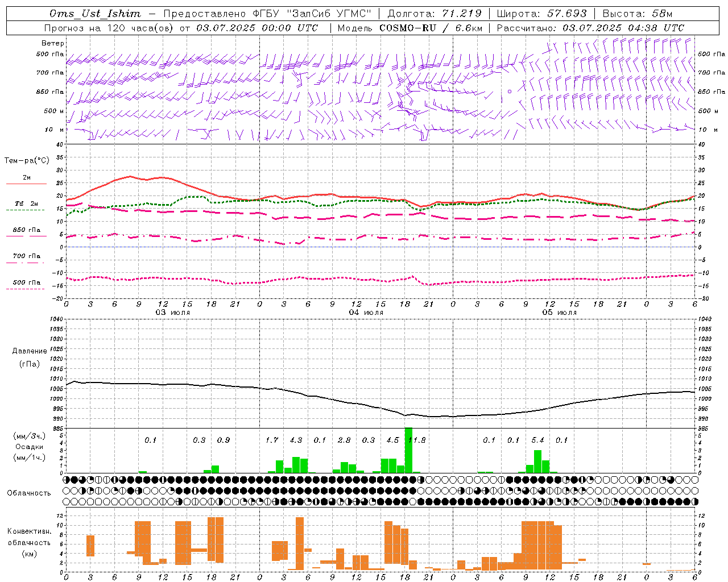This screenshot has width=728, height=582.
Task: Click the 4.5 precipitation value
Action: point(392,440)
